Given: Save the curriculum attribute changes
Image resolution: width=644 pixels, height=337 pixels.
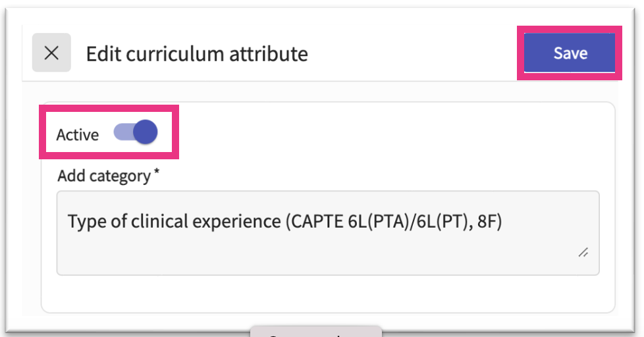Looking at the screenshot, I should tap(570, 53).
